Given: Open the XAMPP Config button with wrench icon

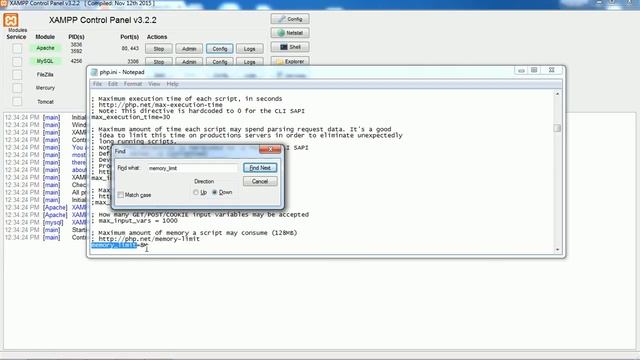Looking at the screenshot, I should 290,19.
